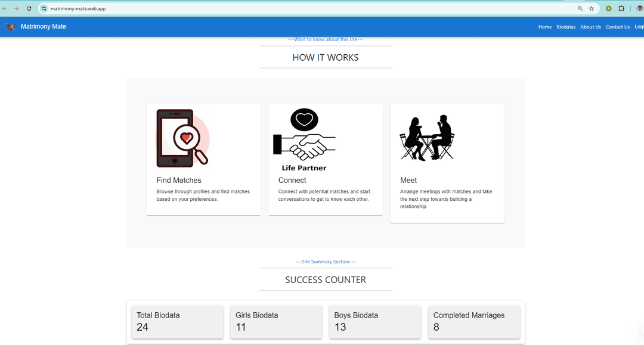644x345 pixels.
Task: Select the Girls Biodata counter card
Action: (x=276, y=322)
